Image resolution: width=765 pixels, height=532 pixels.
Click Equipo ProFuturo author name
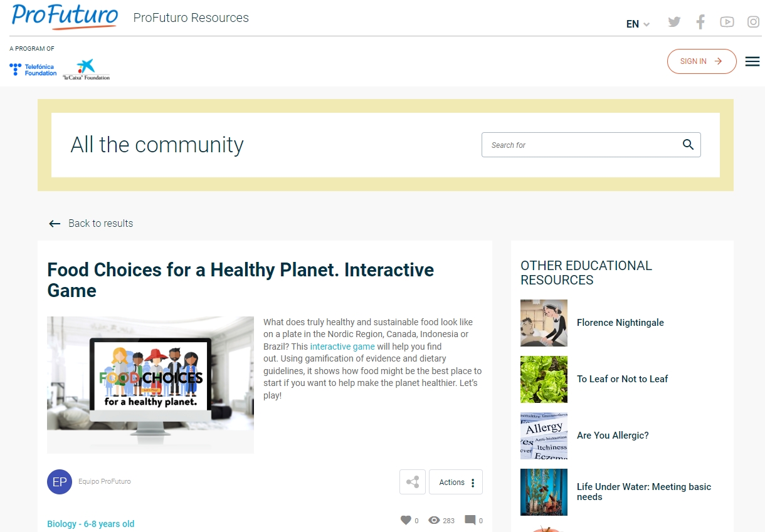pyautogui.click(x=105, y=482)
